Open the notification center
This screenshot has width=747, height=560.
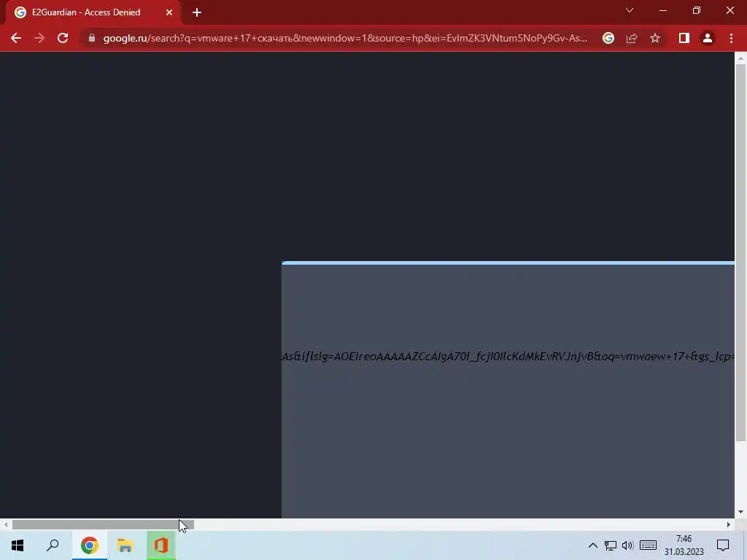[x=723, y=545]
